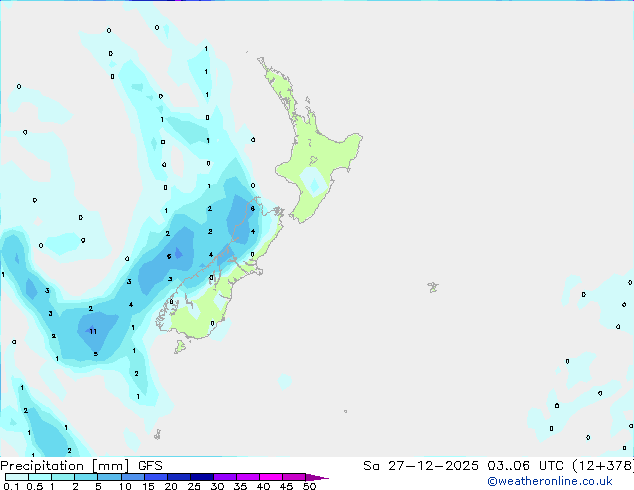Click the 35 to 40 legend swatch
Image resolution: width=634 pixels, height=490 pixels.
point(248,477)
